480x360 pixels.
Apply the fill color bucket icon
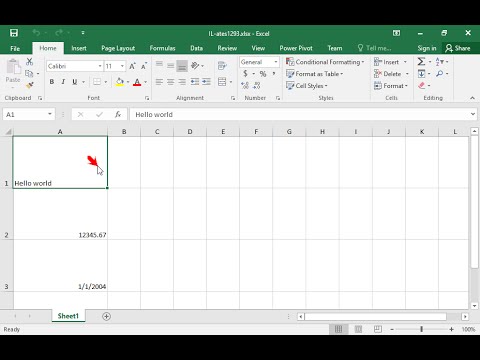click(120, 82)
